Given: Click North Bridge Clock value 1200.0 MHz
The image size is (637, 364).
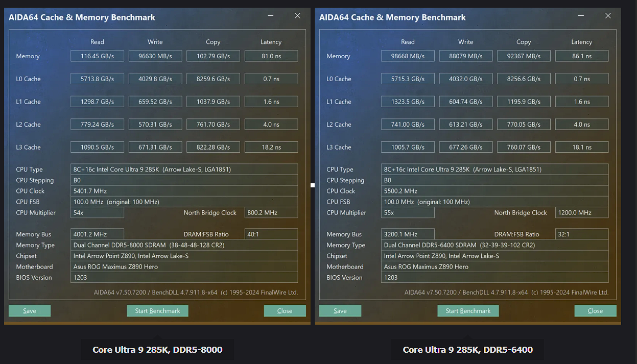Looking at the screenshot, I should 582,212.
